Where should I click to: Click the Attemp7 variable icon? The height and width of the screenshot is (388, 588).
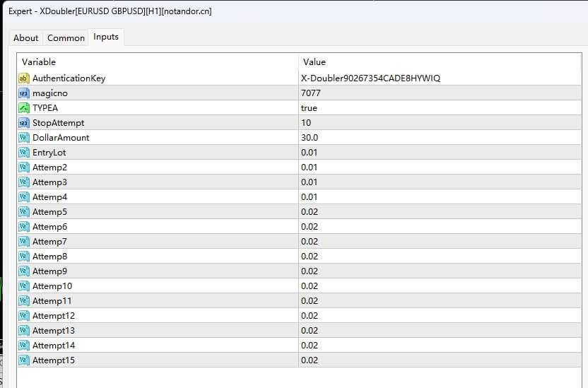(23, 242)
